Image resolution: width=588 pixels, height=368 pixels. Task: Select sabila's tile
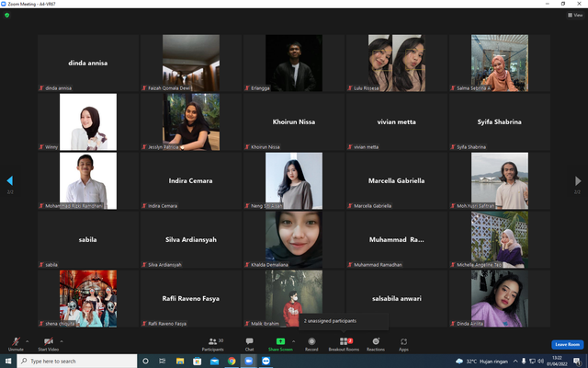pos(88,239)
